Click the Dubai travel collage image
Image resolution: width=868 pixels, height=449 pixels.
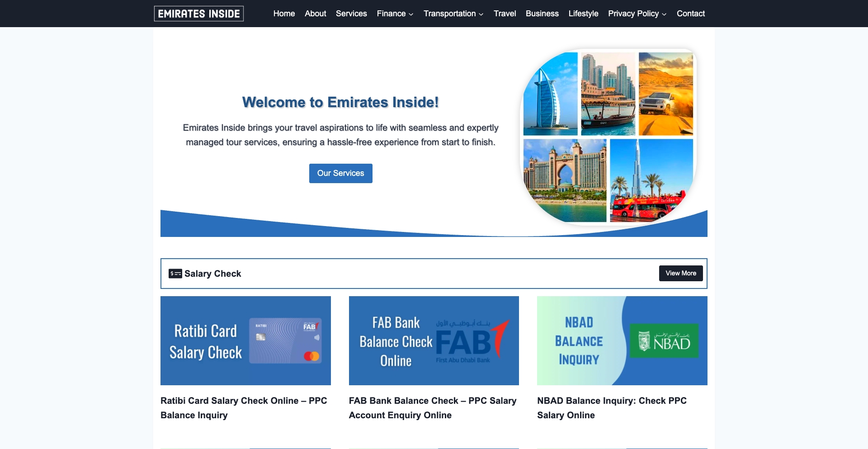click(x=608, y=136)
